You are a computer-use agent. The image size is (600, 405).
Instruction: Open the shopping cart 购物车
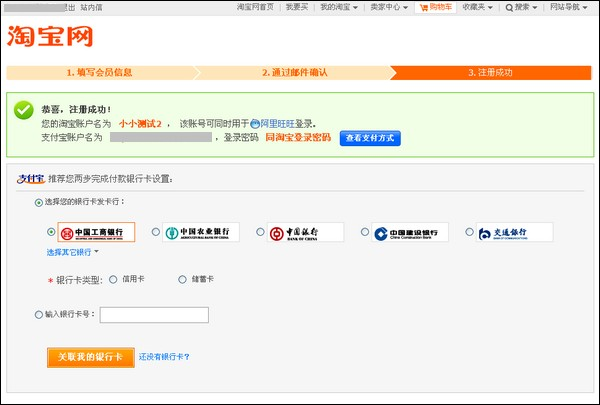435,7
